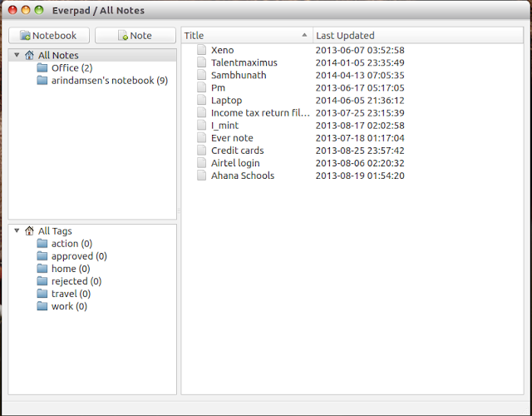The height and width of the screenshot is (416, 532).
Task: Filter by the rejected (0) tag
Action: click(76, 281)
